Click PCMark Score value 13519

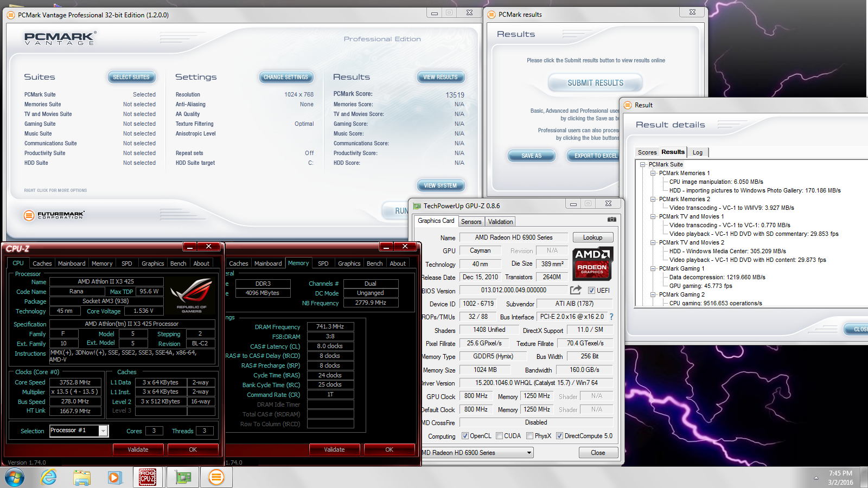pyautogui.click(x=455, y=95)
